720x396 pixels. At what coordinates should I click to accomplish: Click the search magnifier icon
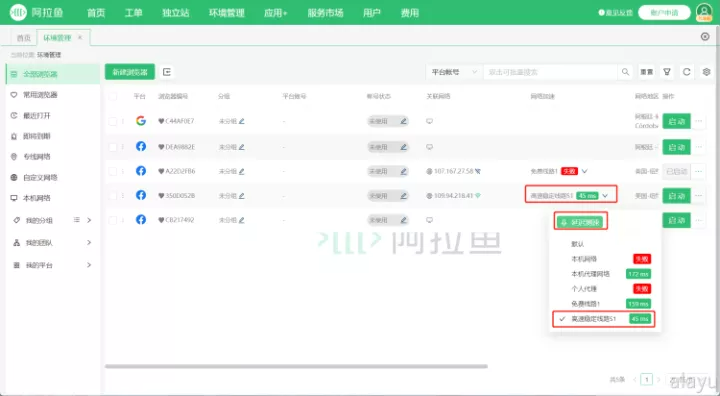[x=625, y=72]
